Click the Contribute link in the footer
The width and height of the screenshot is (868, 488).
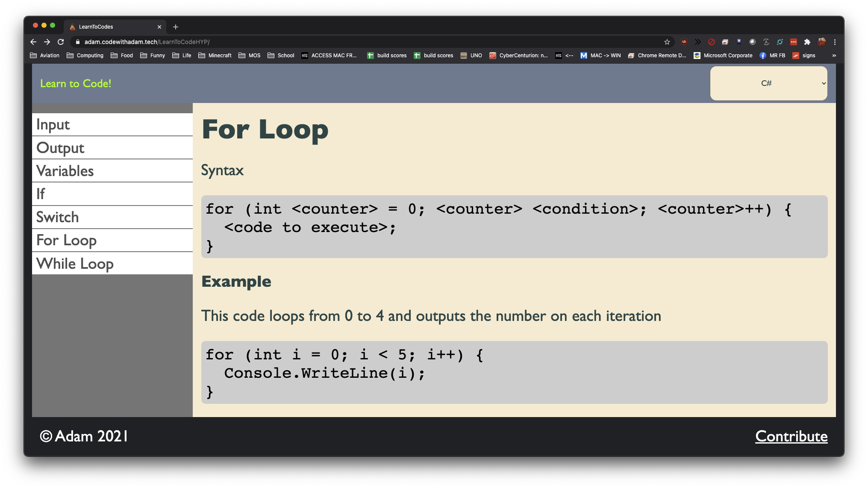coord(791,436)
